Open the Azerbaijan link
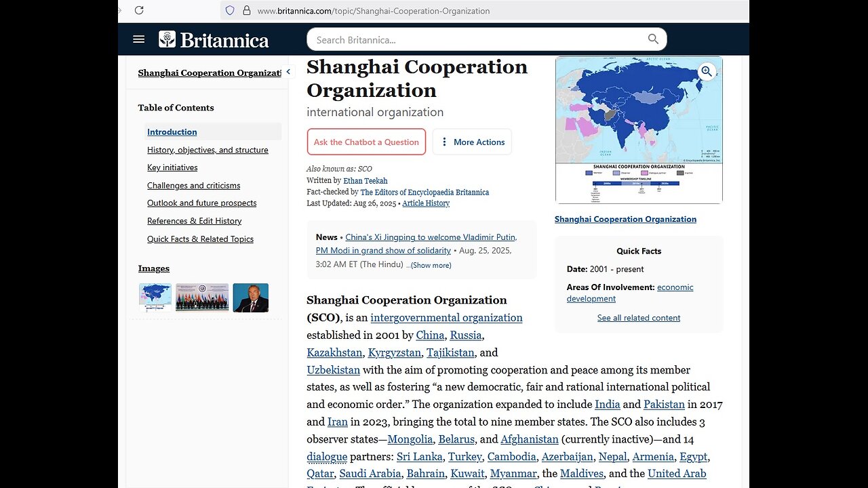 click(x=568, y=457)
